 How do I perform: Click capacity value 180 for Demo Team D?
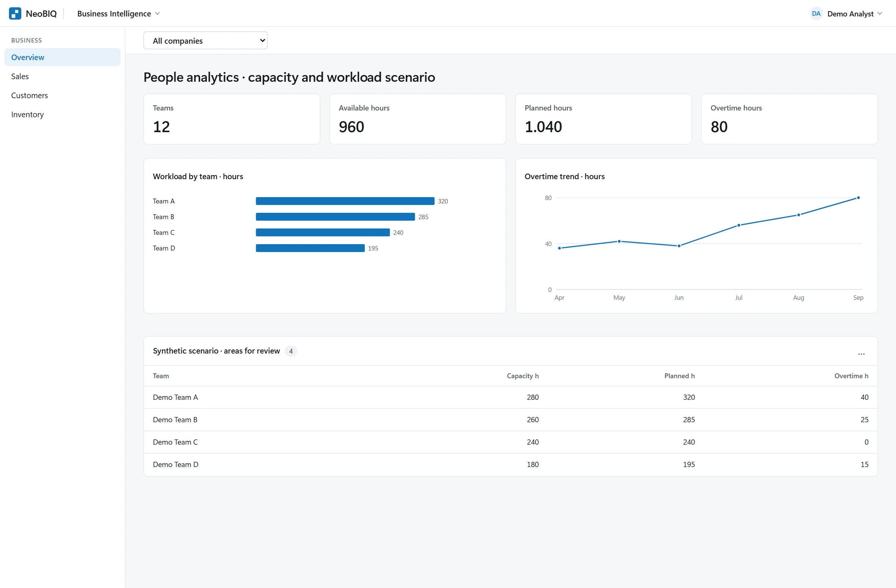pos(533,464)
